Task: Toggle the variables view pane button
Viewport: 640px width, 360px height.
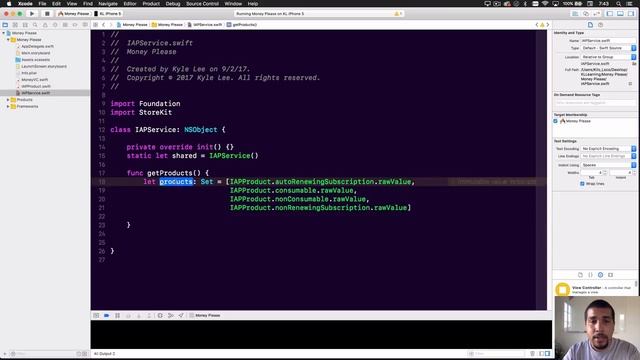Action: point(541,353)
